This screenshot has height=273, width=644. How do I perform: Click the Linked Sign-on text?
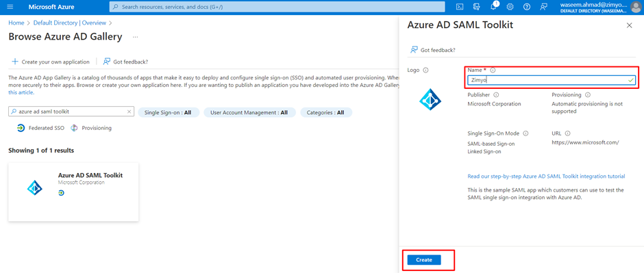[x=484, y=152]
